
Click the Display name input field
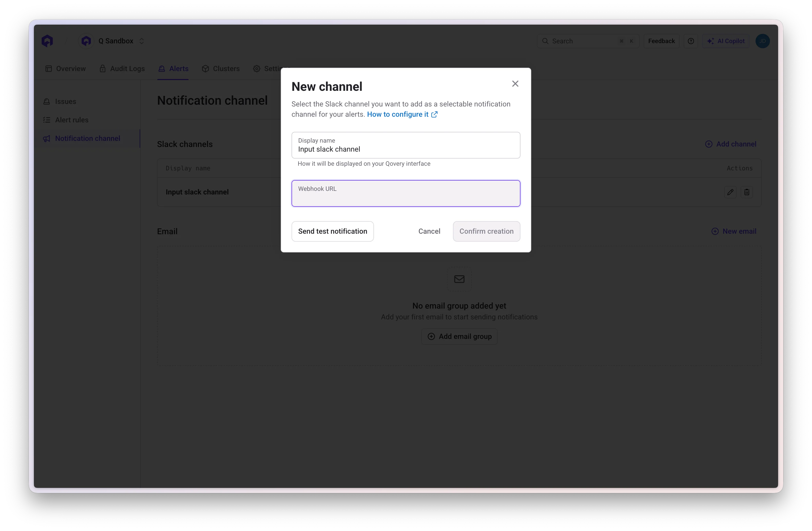coord(406,145)
